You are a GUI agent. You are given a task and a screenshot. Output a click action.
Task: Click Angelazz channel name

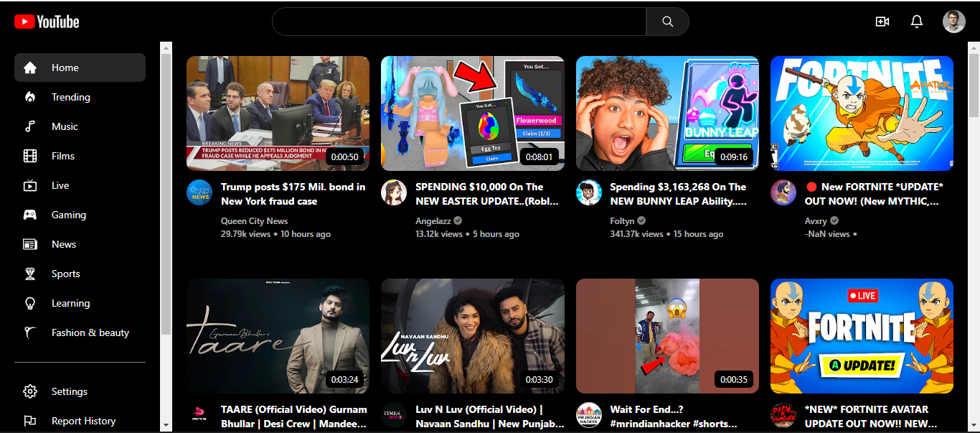click(433, 221)
